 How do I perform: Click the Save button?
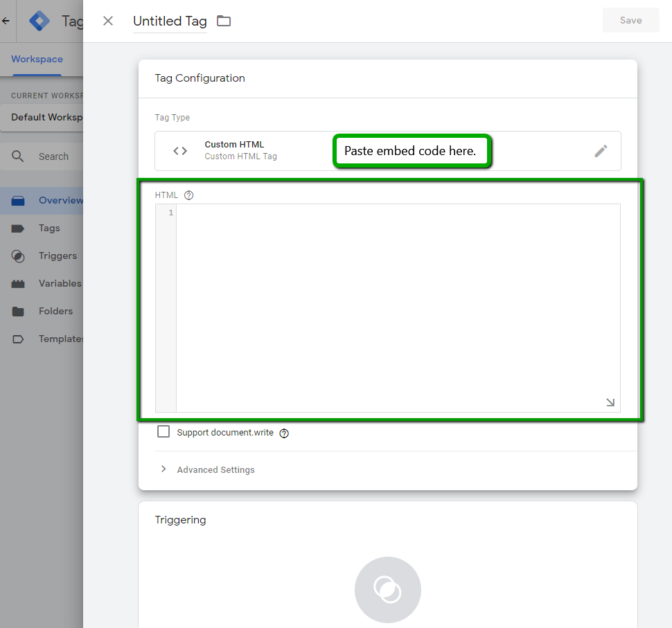coord(630,21)
